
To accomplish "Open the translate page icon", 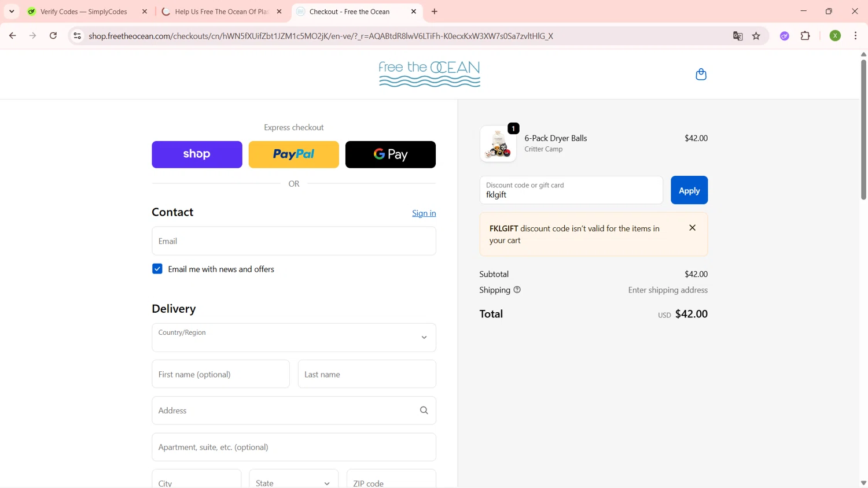I will pyautogui.click(x=738, y=36).
